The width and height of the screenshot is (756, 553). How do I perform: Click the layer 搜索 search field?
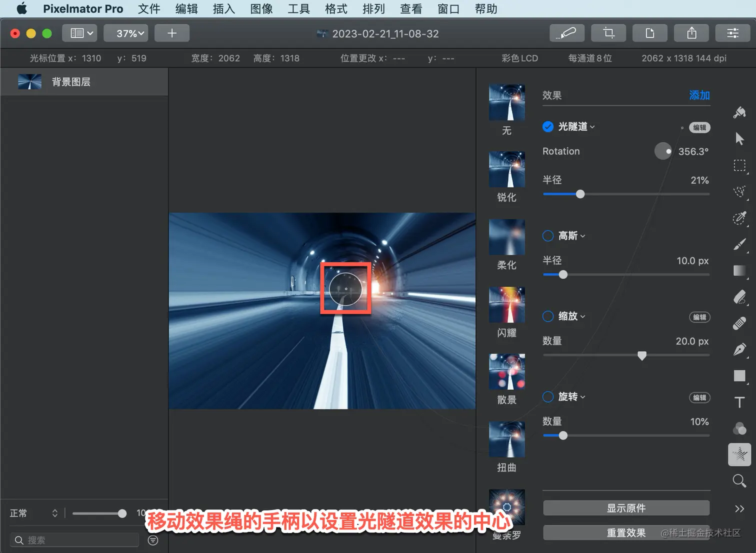click(74, 540)
